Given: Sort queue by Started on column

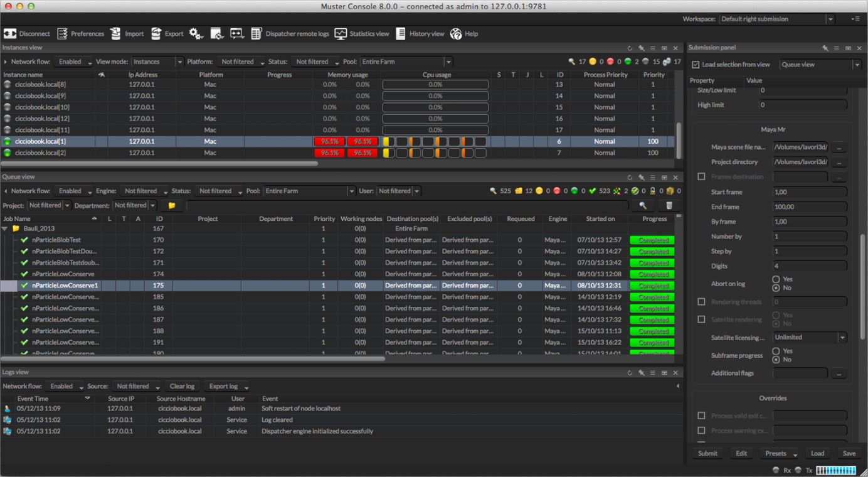Looking at the screenshot, I should pyautogui.click(x=600, y=219).
